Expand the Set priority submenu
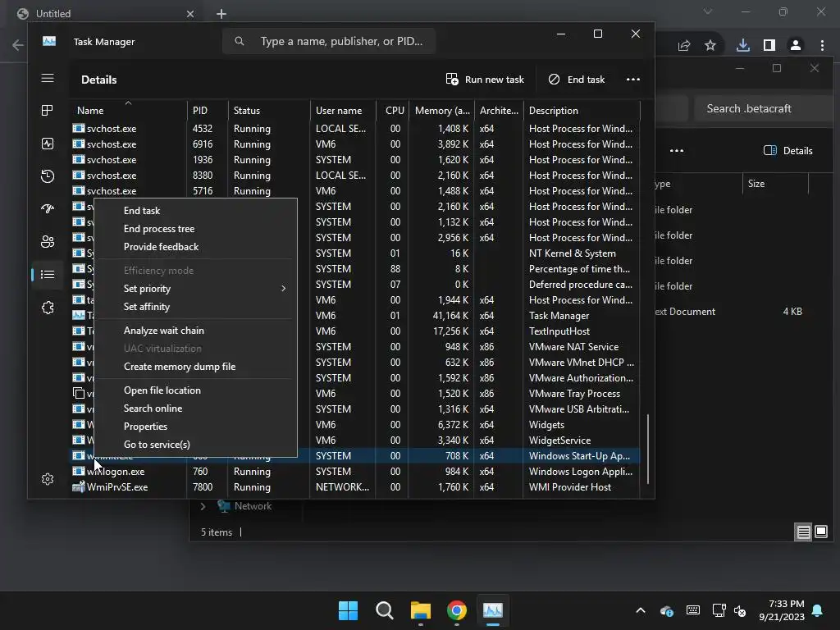 click(195, 289)
